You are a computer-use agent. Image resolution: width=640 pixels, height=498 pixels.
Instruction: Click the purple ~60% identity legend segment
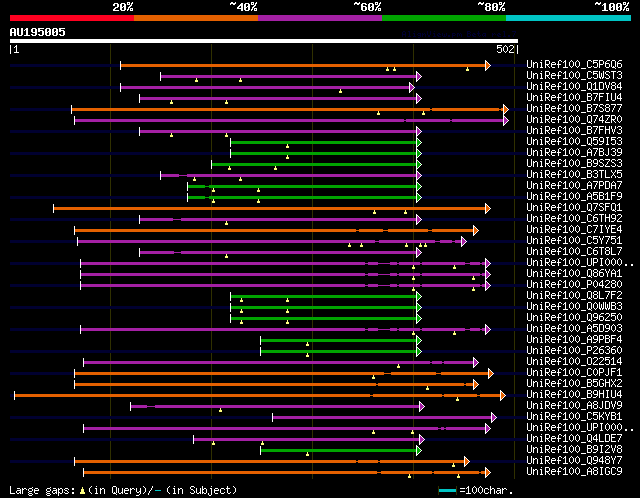click(320, 18)
